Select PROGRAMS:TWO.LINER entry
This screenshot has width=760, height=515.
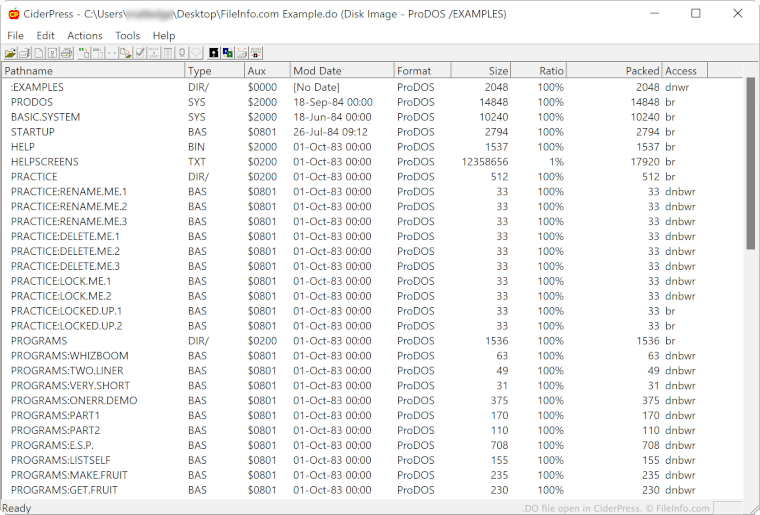tap(372, 371)
